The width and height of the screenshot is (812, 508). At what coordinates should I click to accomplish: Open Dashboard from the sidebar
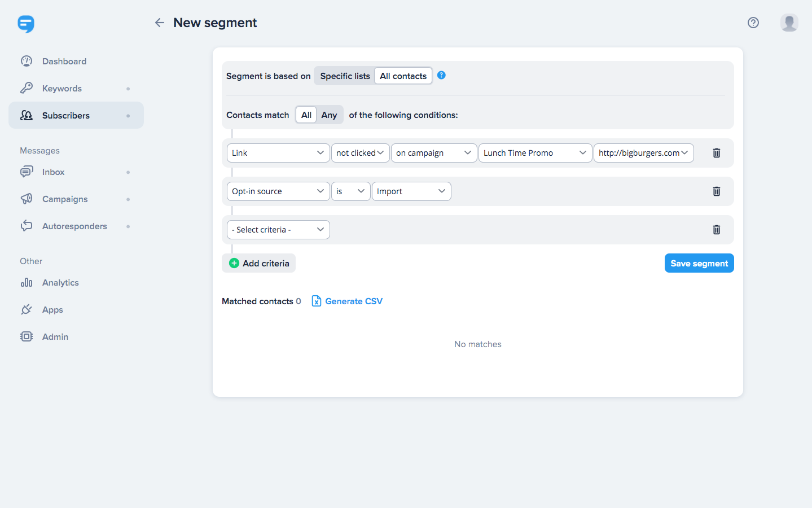tap(64, 62)
